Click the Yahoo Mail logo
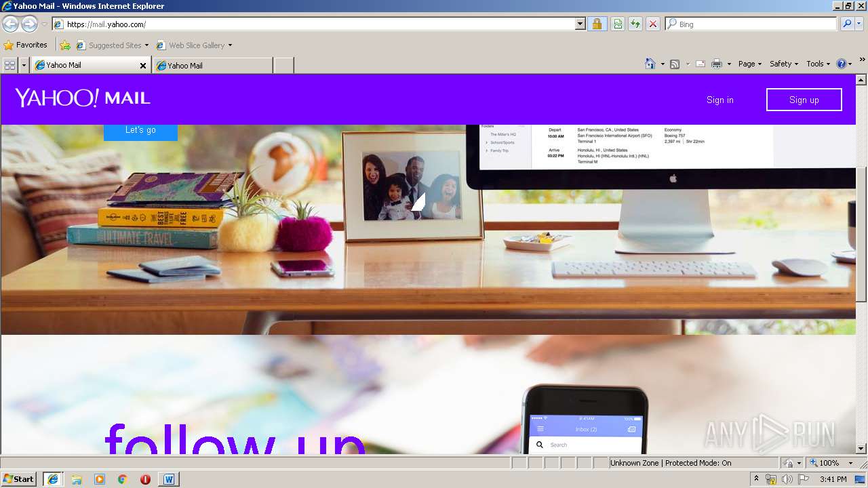Image resolution: width=868 pixels, height=488 pixels. point(83,98)
